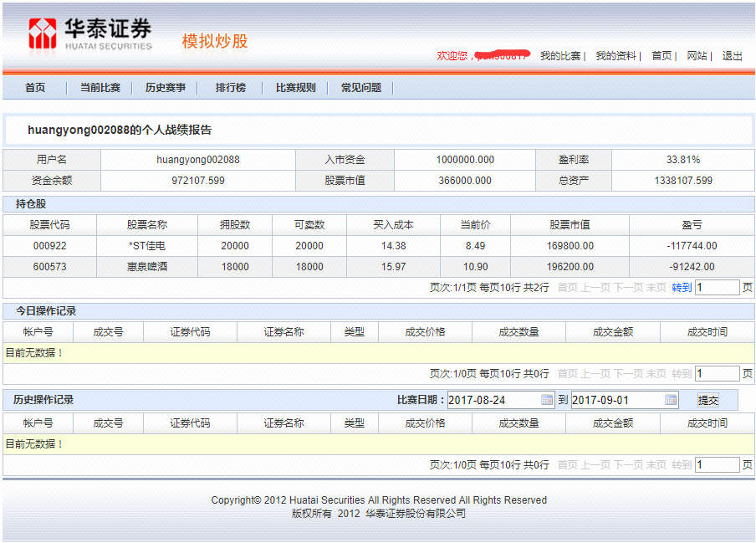
Task: Open the start date calendar picker
Action: [548, 400]
